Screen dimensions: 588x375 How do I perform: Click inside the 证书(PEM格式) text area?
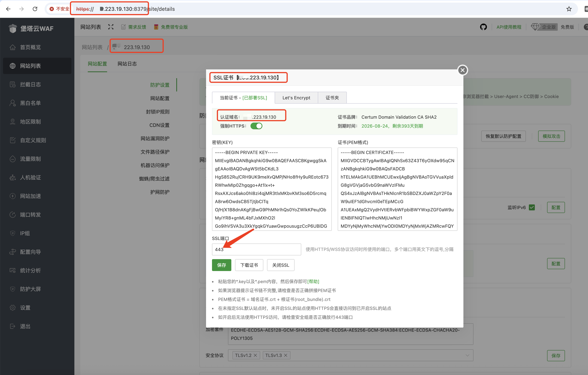(397, 189)
